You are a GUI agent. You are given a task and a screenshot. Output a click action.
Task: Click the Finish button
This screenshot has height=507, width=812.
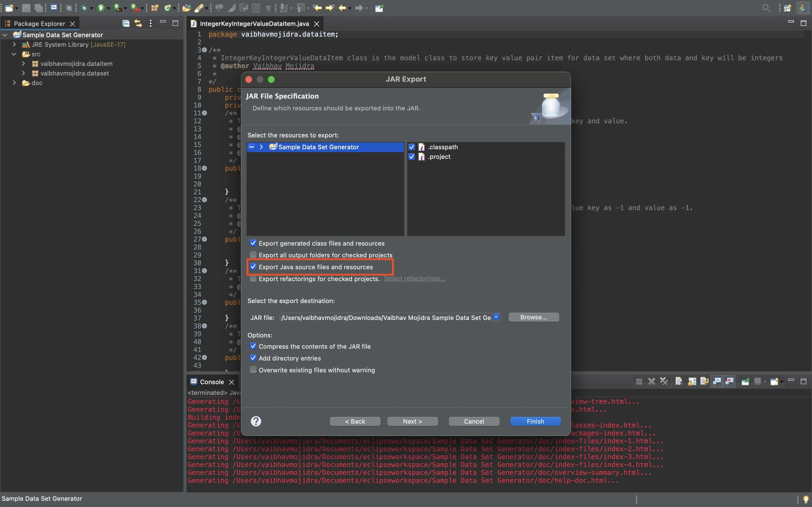(535, 421)
